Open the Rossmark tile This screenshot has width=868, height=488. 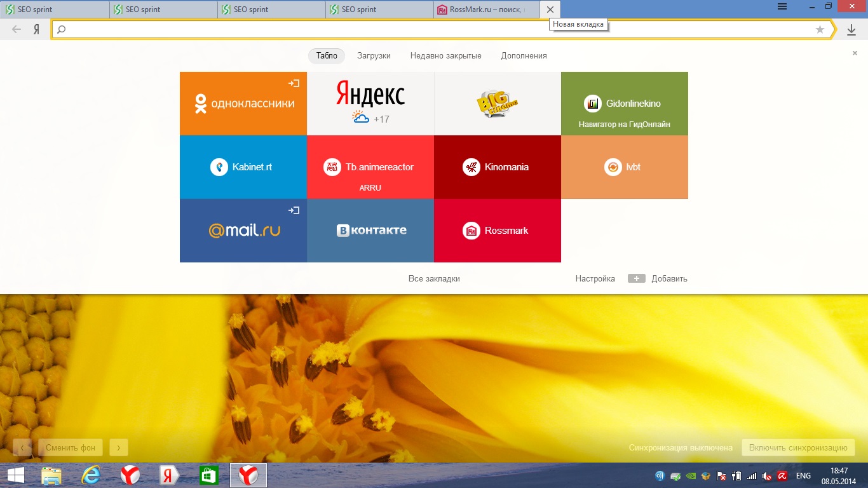498,231
